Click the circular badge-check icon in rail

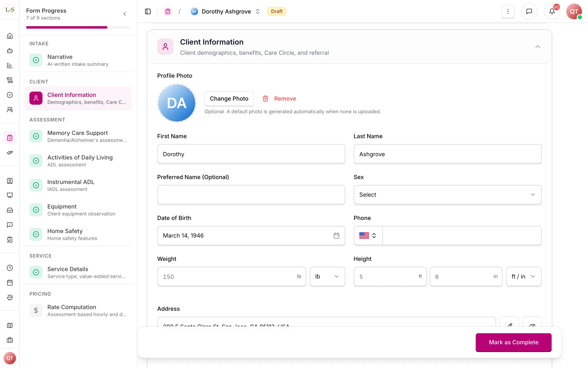pyautogui.click(x=10, y=95)
